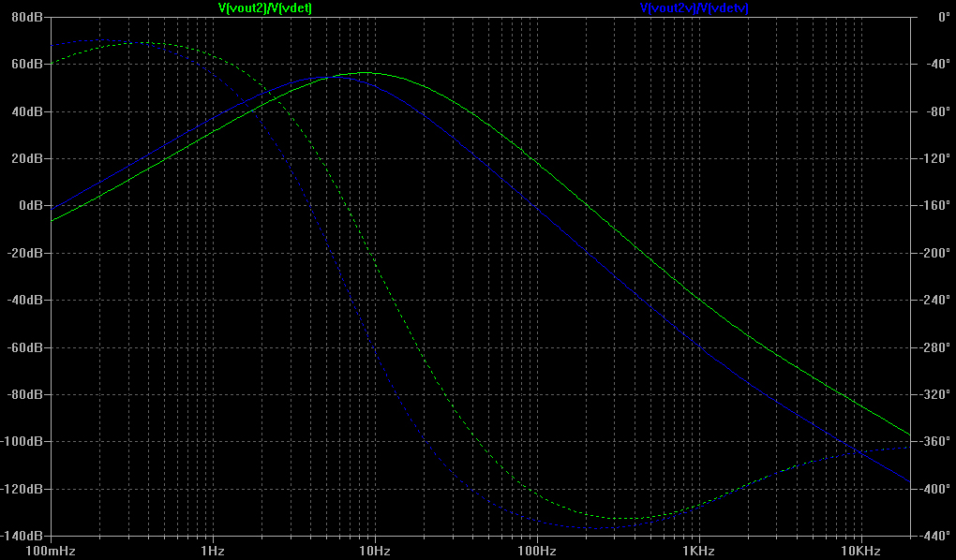
Task: Click the 1KHz frequency axis label
Action: tap(698, 549)
